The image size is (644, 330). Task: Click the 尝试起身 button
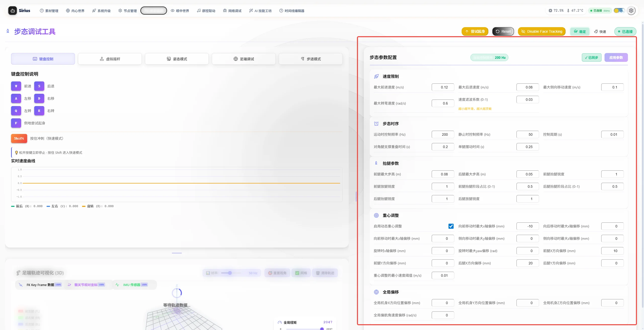point(475,31)
